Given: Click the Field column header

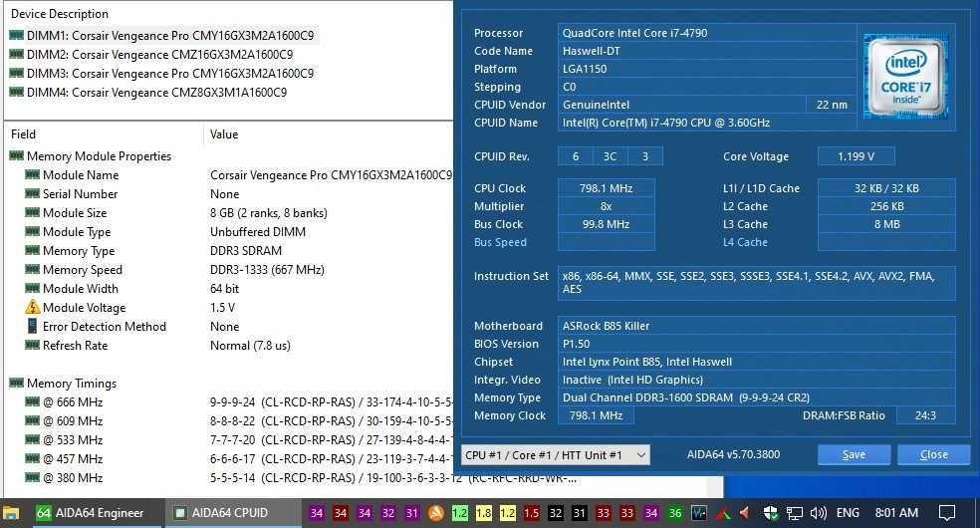Looking at the screenshot, I should pyautogui.click(x=23, y=134).
